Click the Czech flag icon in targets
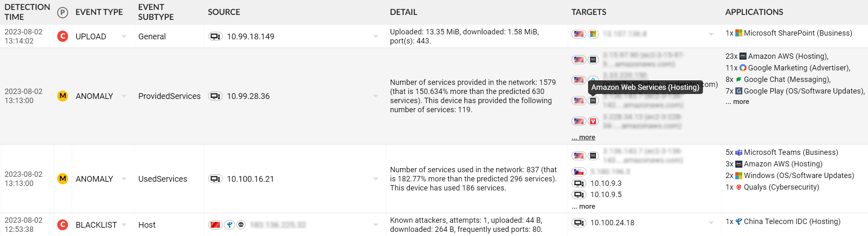 coord(579,171)
